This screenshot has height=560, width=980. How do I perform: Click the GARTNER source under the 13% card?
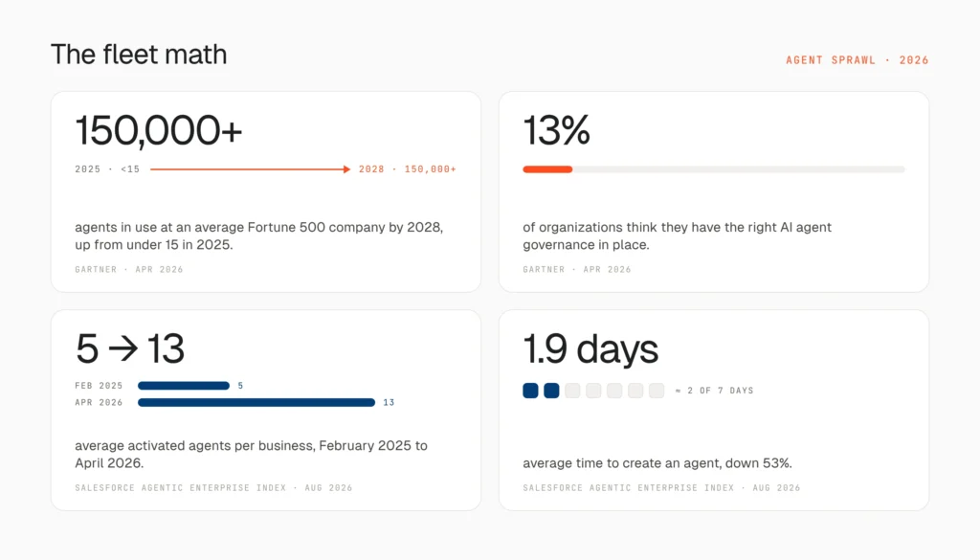[x=577, y=269]
